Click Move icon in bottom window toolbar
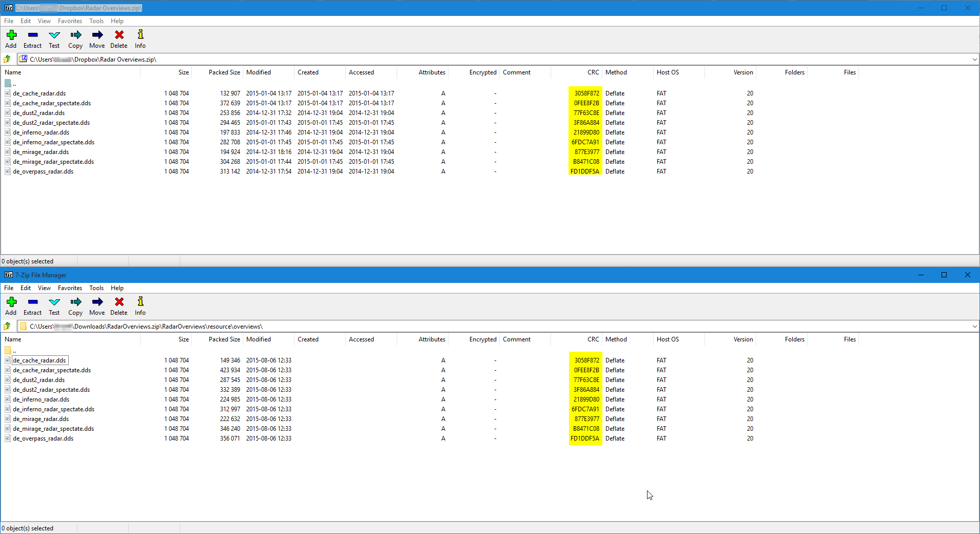The width and height of the screenshot is (980, 534). pos(97,302)
